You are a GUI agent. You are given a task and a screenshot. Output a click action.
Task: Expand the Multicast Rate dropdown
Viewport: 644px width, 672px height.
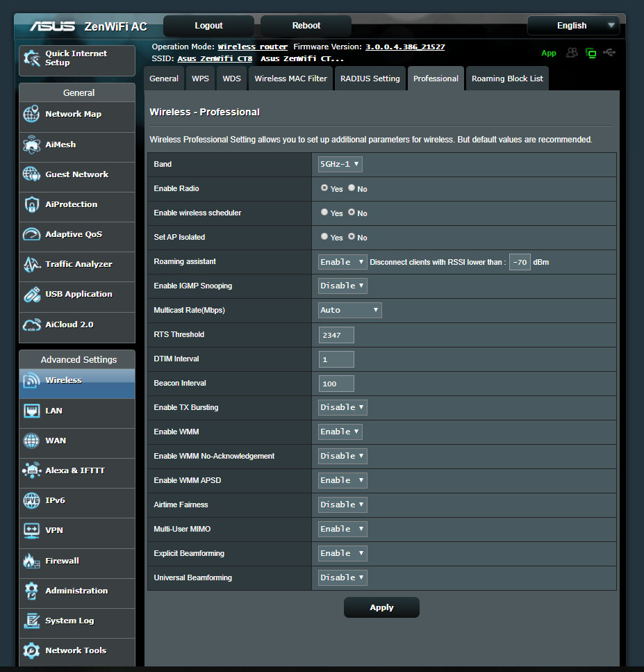coord(349,310)
